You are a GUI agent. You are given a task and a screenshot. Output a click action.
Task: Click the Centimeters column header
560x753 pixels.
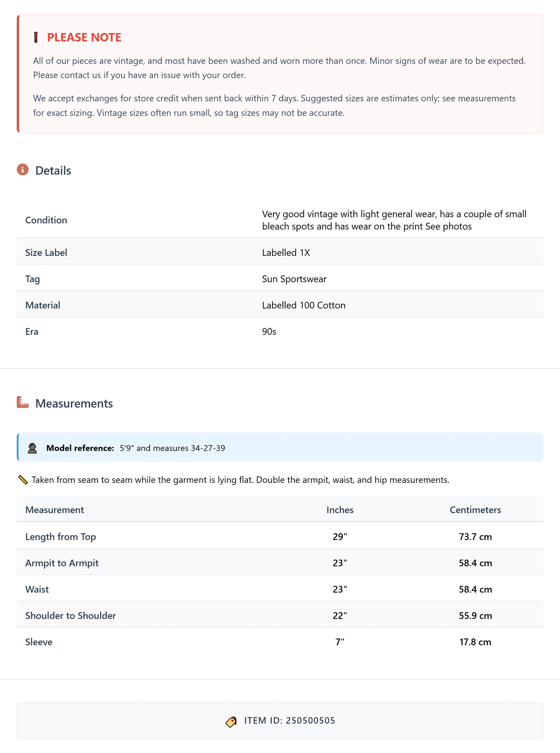475,510
